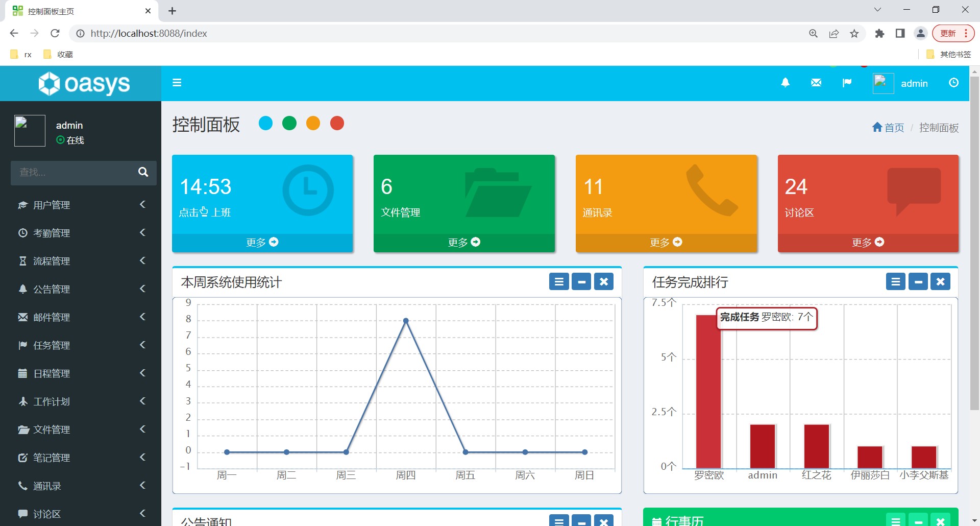Collapse the 本周系统使用统计 panel
This screenshot has height=526, width=980.
581,281
